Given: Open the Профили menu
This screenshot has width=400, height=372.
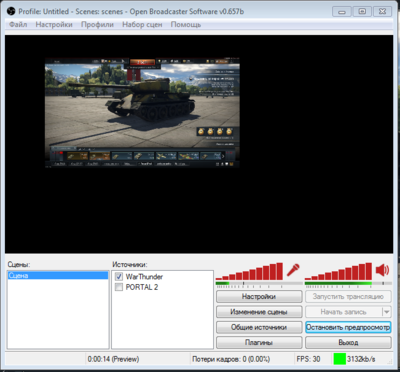Looking at the screenshot, I should coord(97,25).
